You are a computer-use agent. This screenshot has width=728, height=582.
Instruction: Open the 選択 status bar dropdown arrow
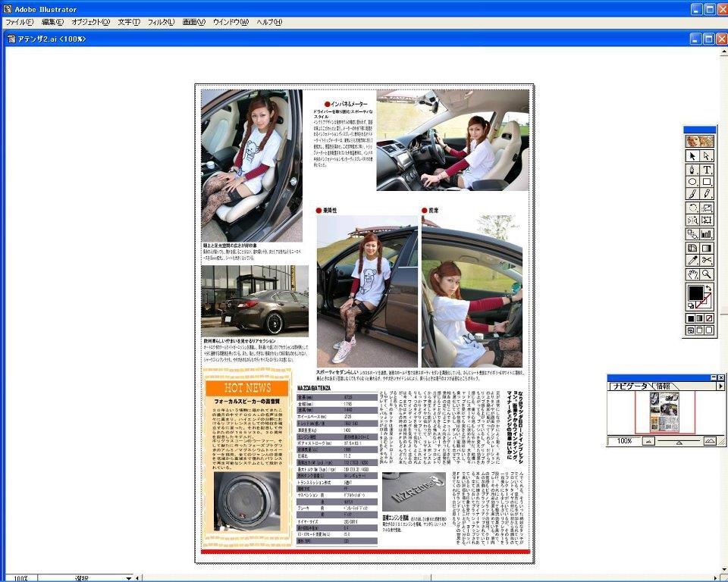coord(129,578)
